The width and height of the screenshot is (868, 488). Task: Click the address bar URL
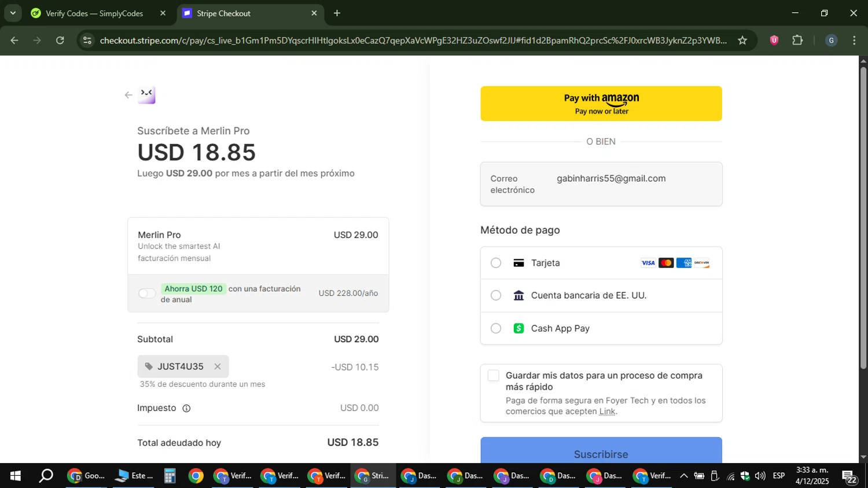coord(413,41)
